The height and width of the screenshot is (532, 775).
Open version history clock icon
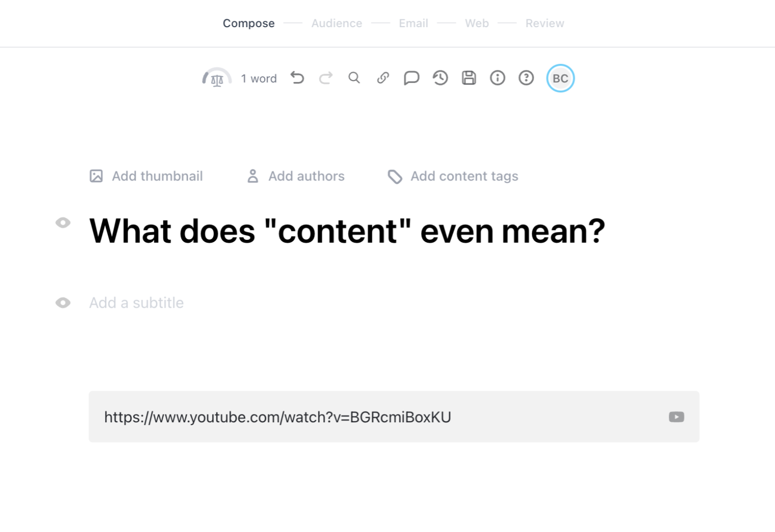point(440,78)
